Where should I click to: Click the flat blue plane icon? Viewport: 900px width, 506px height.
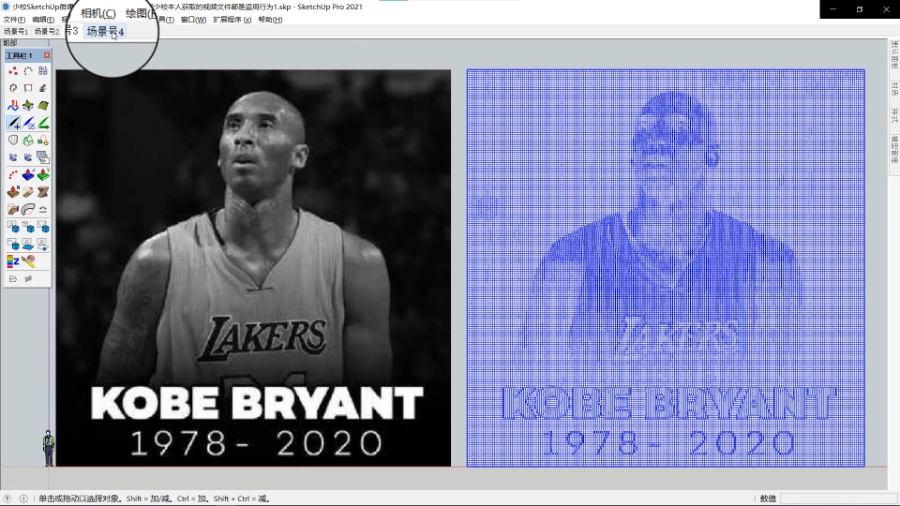pyautogui.click(x=28, y=244)
